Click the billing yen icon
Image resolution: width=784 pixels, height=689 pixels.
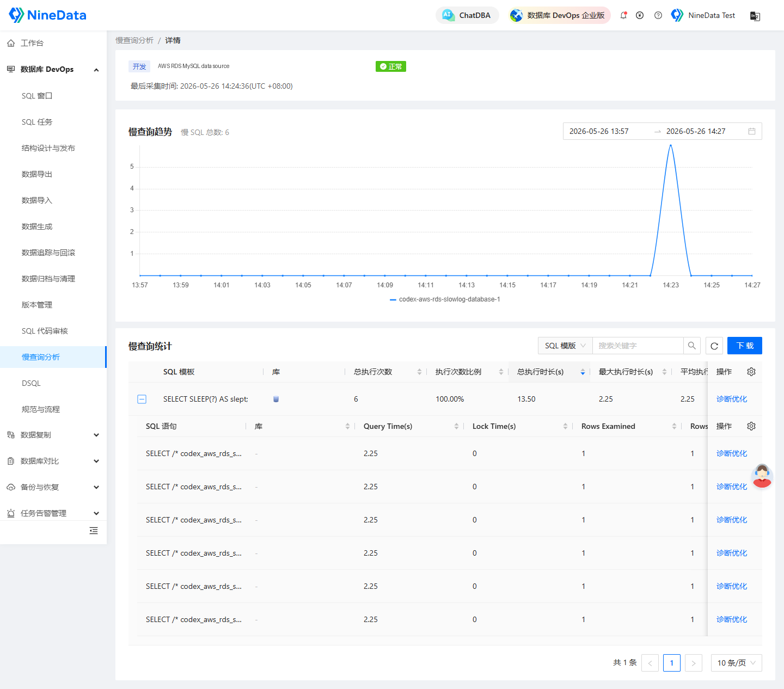[640, 15]
